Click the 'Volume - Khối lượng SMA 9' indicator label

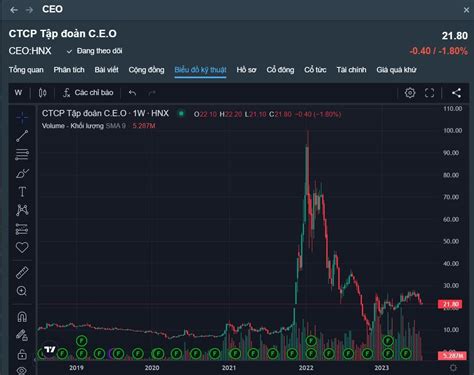pos(84,126)
